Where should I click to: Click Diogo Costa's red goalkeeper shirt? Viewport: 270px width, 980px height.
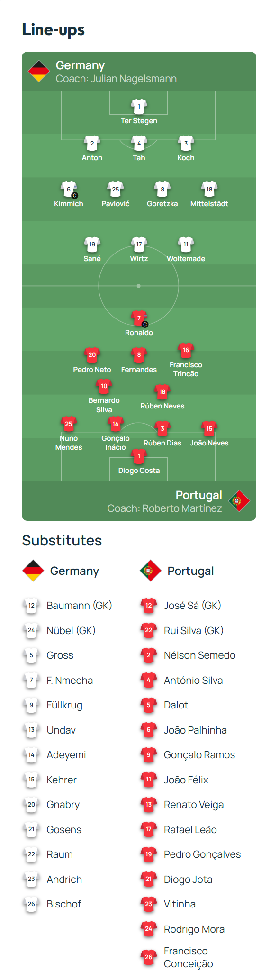(139, 456)
